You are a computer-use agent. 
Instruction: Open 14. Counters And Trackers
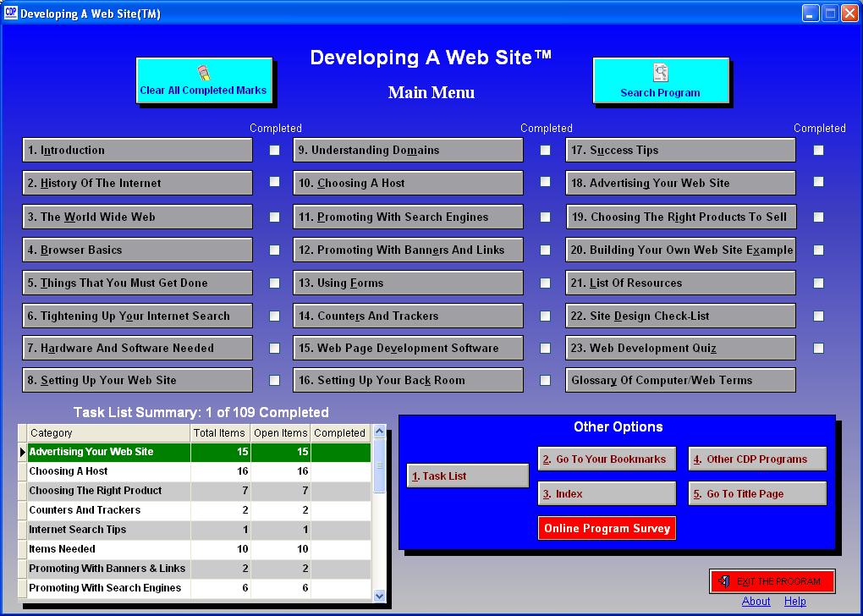pos(409,316)
